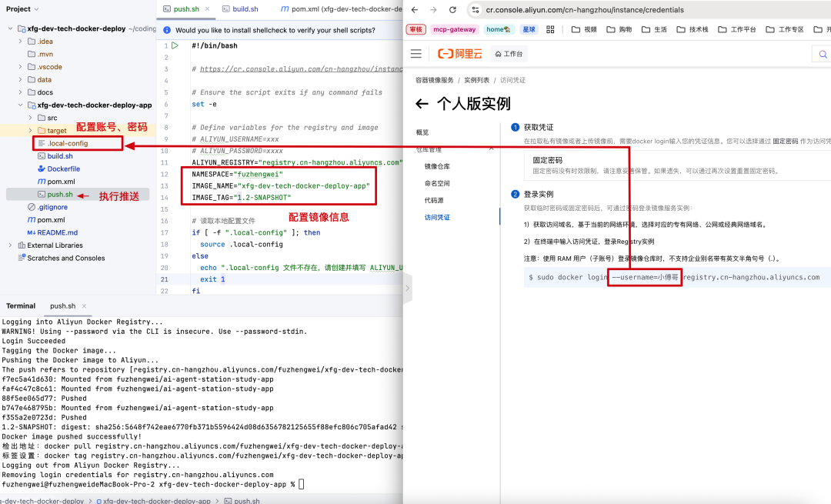Open the 购物 bookmark folder
Image resolution: width=831 pixels, height=504 pixels.
[619, 29]
